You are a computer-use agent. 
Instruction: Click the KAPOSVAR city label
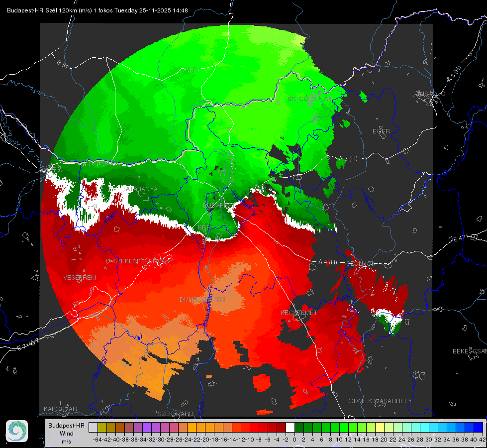tap(60, 409)
